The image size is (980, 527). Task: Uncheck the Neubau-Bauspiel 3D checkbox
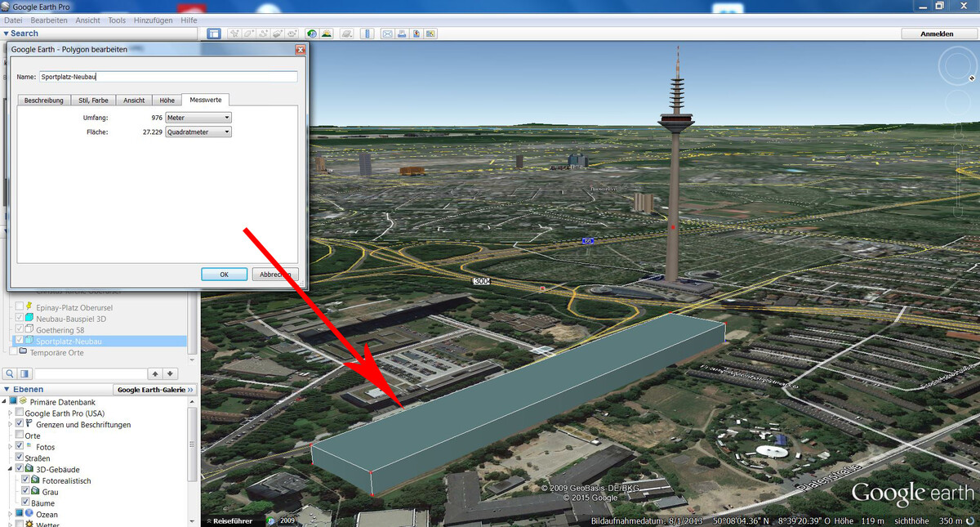20,318
